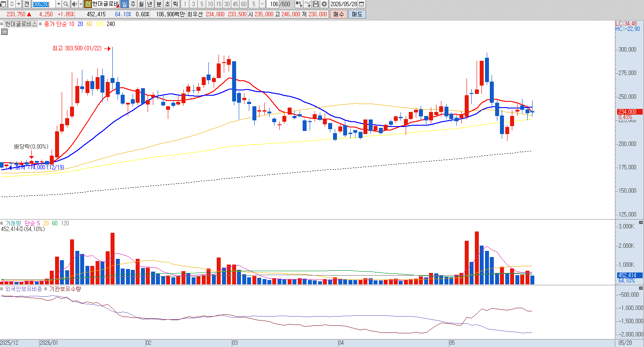The height and width of the screenshot is (347, 644).
Task: Switch to the 틱 tick chart period
Action: click(x=175, y=4)
